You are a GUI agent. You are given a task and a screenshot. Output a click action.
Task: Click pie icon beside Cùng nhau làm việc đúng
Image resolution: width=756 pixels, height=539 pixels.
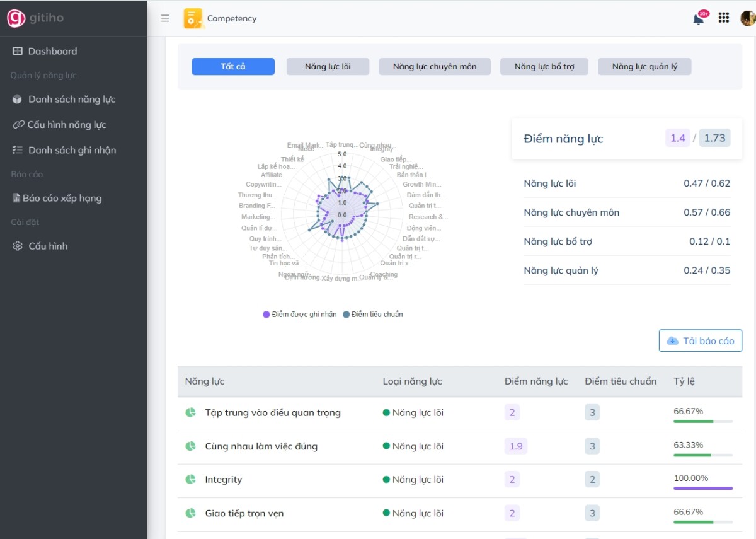point(190,446)
